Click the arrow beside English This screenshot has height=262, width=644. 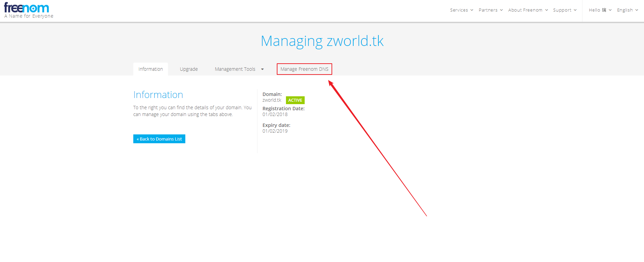637,10
